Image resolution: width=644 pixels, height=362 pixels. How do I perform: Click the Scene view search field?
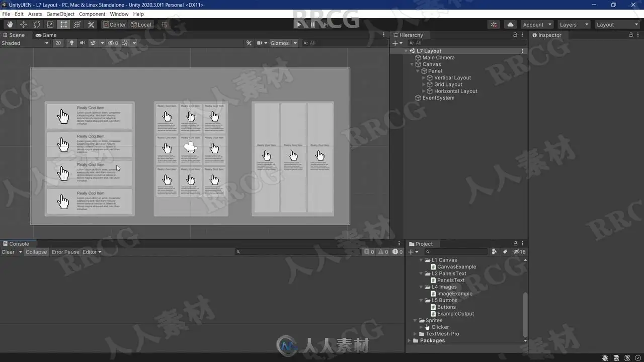pos(344,43)
